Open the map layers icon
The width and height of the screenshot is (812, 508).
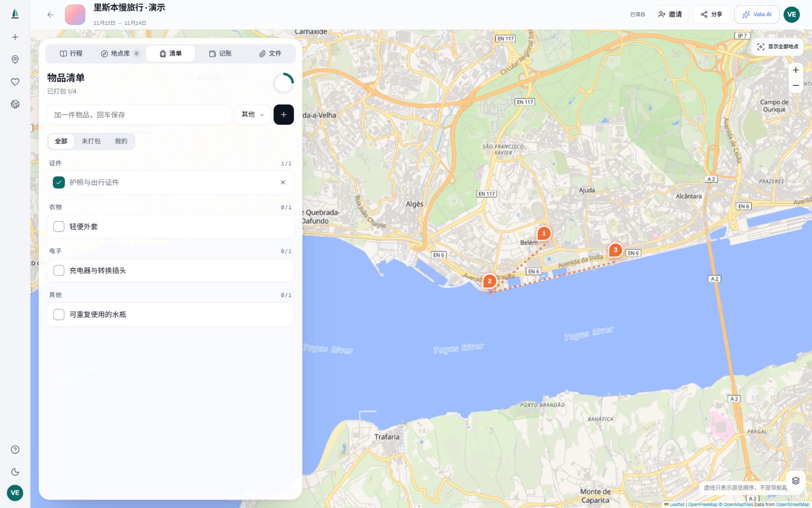796,481
